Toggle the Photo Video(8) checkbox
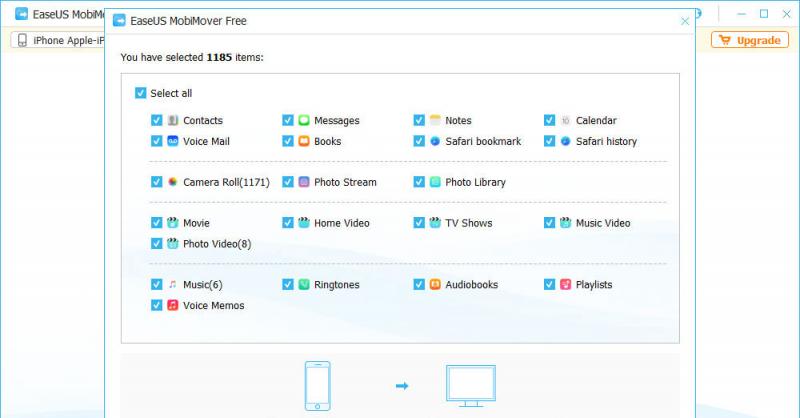 (x=157, y=243)
